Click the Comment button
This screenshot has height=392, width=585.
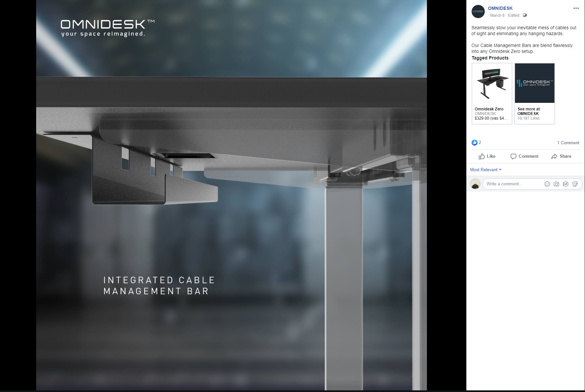click(x=525, y=156)
